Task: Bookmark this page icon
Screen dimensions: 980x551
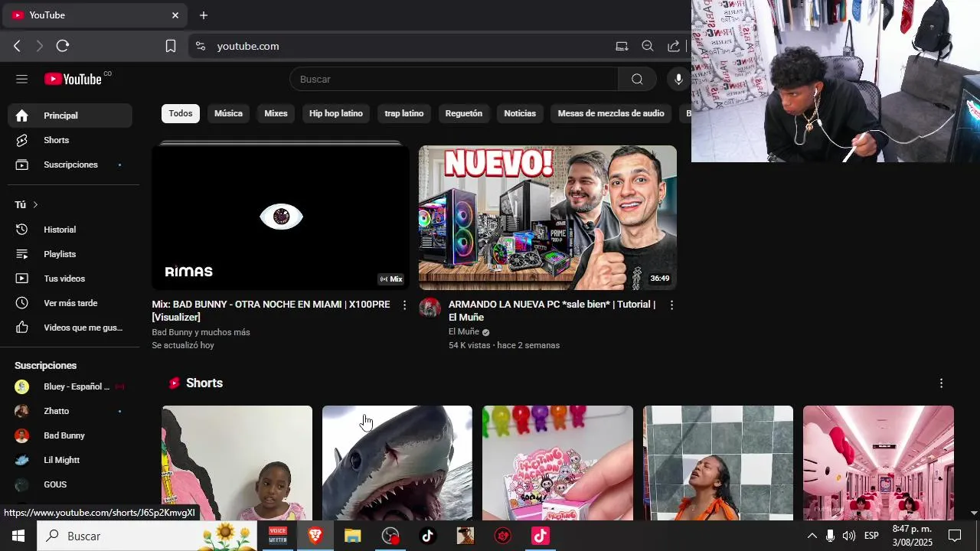Action: coord(171,46)
